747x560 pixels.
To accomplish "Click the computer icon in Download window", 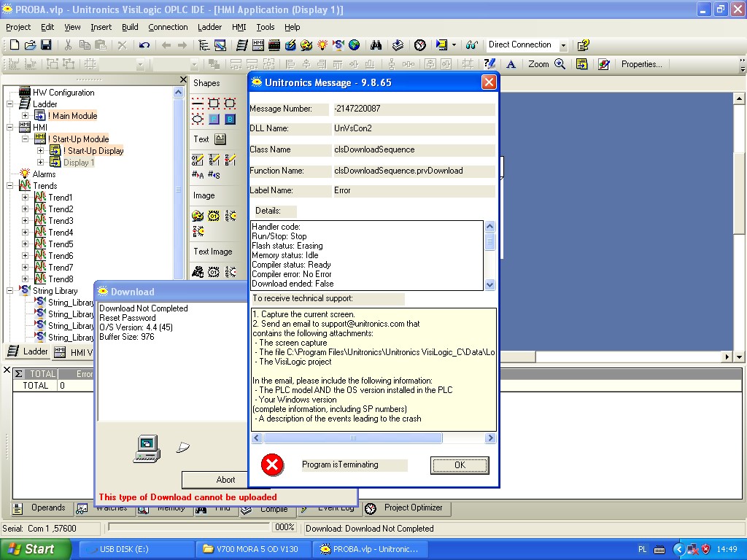I will point(147,448).
